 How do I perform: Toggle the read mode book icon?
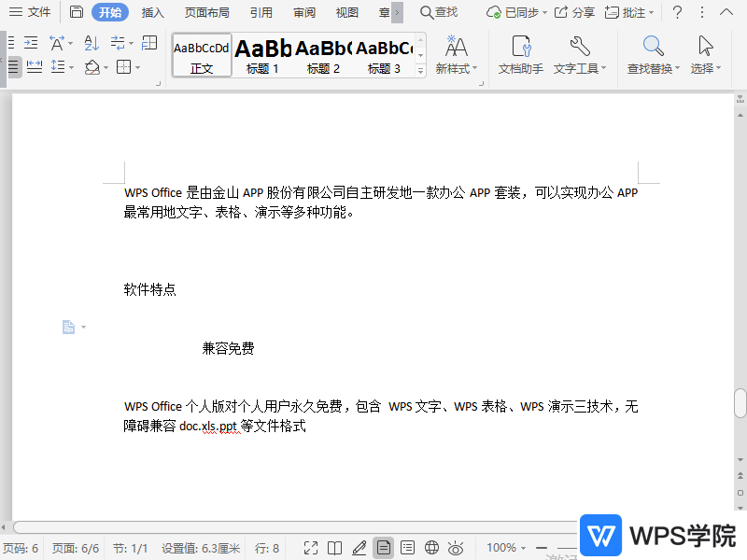tap(336, 546)
